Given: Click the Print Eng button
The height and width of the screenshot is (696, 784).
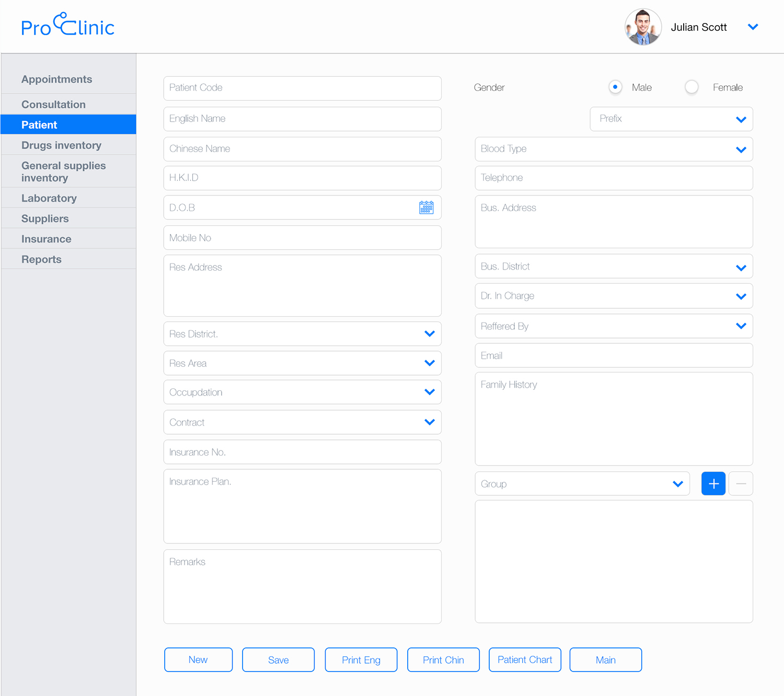Looking at the screenshot, I should (x=361, y=660).
